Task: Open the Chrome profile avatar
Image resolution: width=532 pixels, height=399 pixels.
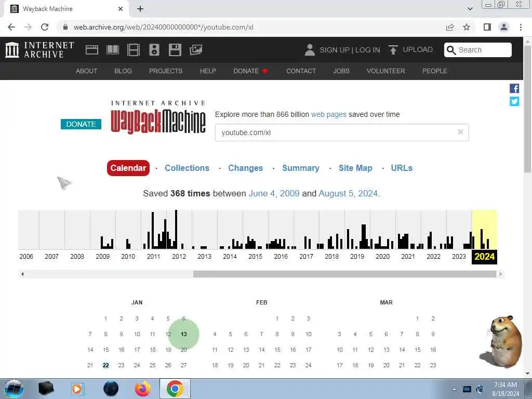Action: pos(504,27)
